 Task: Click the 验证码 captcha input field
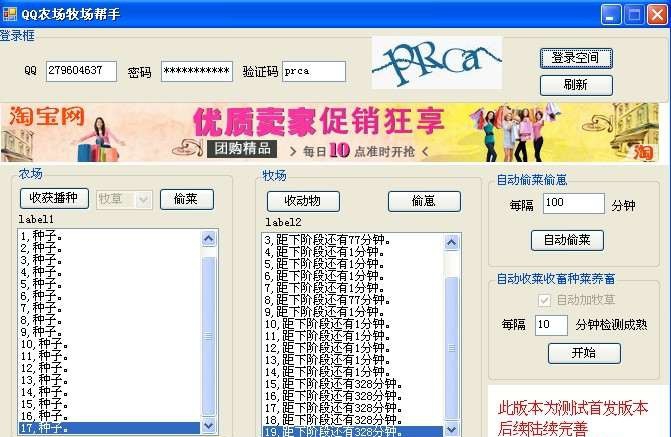click(314, 71)
